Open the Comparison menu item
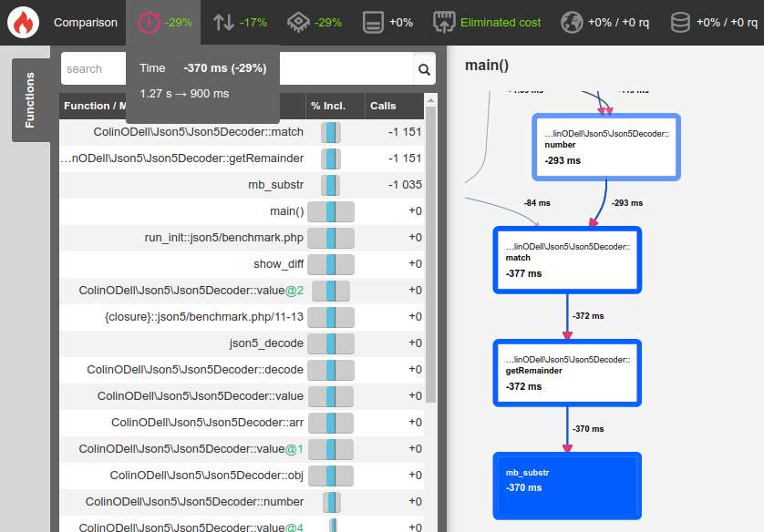This screenshot has width=764, height=532. coord(86,22)
